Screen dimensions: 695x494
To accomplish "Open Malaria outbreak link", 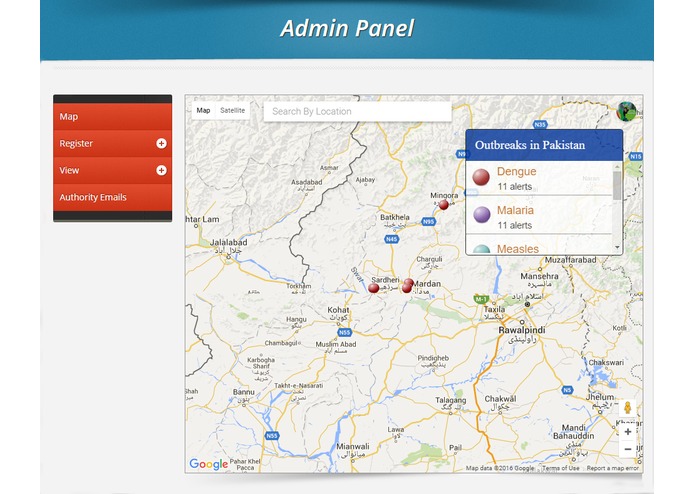I will pos(515,210).
